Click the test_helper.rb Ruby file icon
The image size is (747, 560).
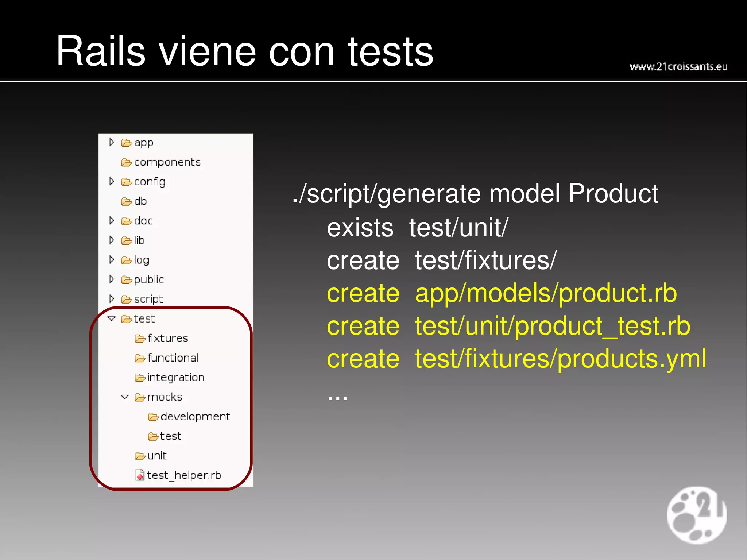pyautogui.click(x=140, y=475)
